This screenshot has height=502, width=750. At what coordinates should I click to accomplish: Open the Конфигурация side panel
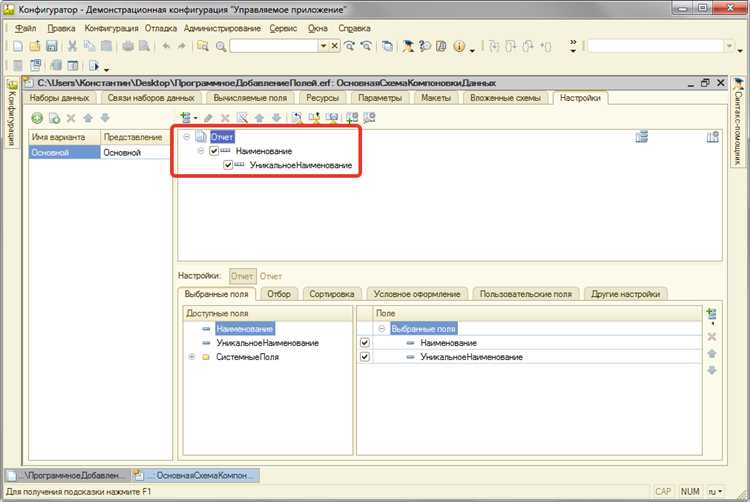tap(11, 113)
